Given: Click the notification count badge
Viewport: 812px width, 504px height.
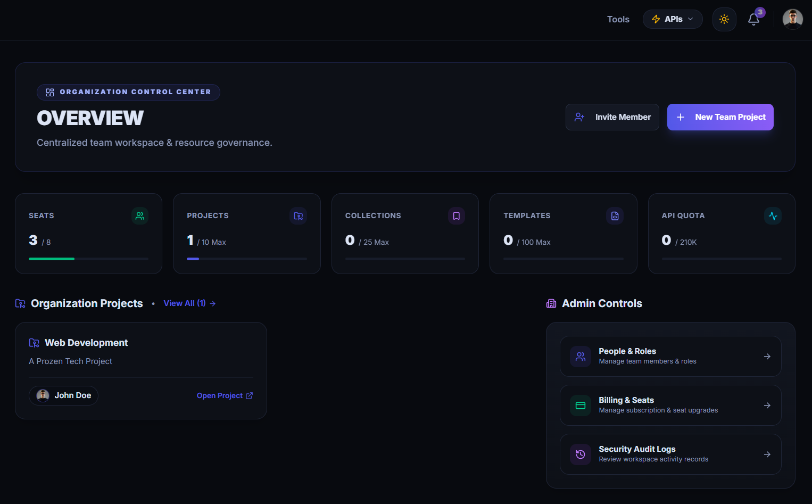Looking at the screenshot, I should pyautogui.click(x=760, y=12).
